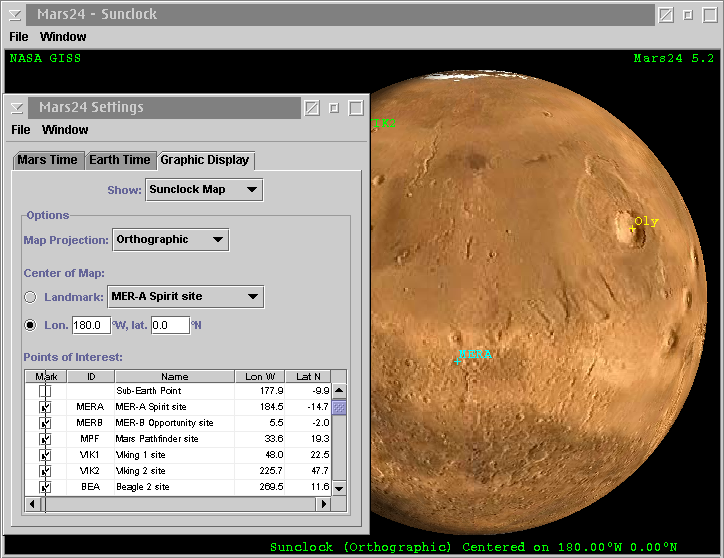Click the '225.7' longitude cell
724x558 pixels.
tap(260, 471)
